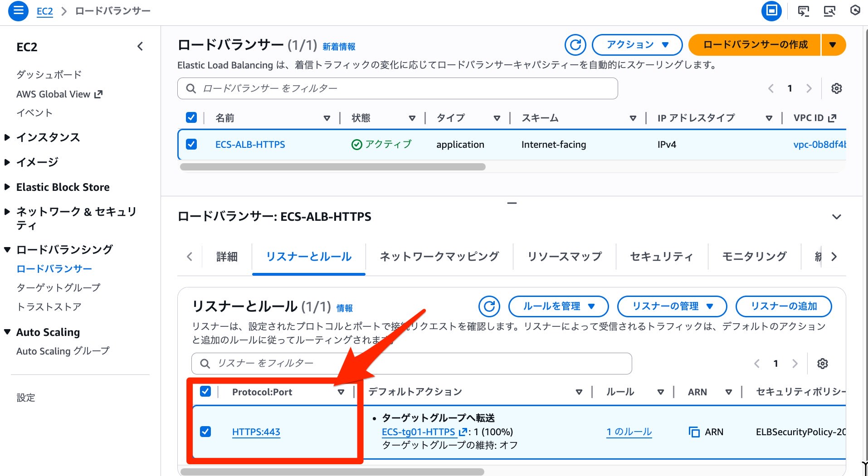Toggle select-all load balancers checkbox
This screenshot has height=476, width=868.
click(191, 118)
